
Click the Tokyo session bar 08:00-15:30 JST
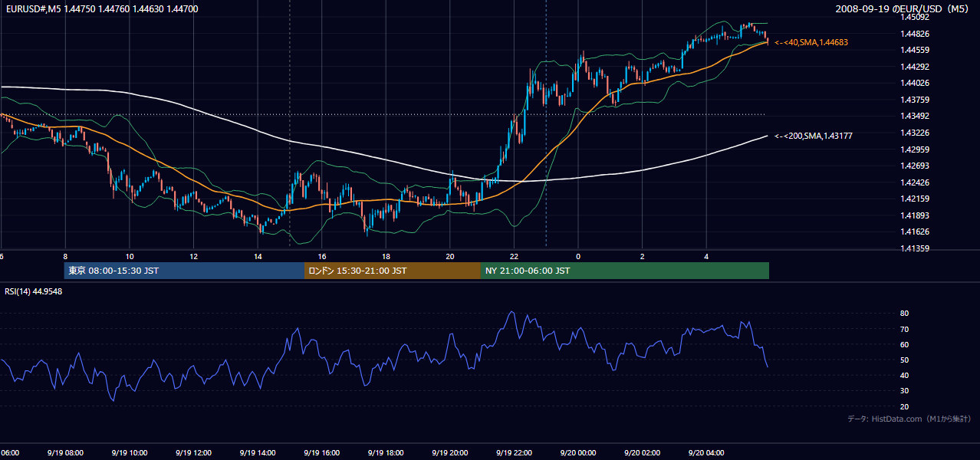coord(184,271)
